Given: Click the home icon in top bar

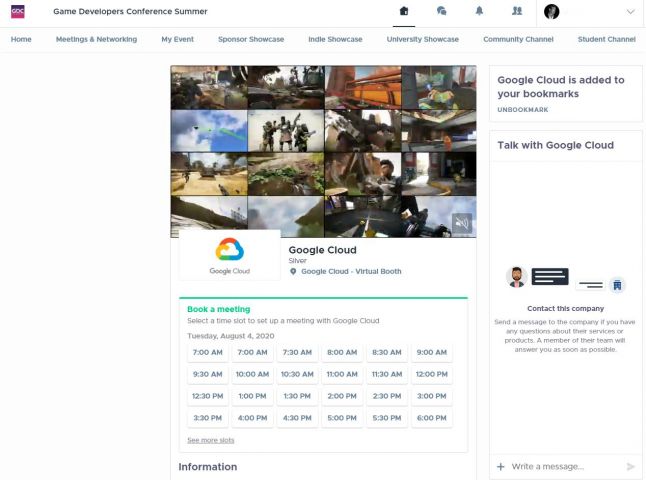Looking at the screenshot, I should click(404, 12).
